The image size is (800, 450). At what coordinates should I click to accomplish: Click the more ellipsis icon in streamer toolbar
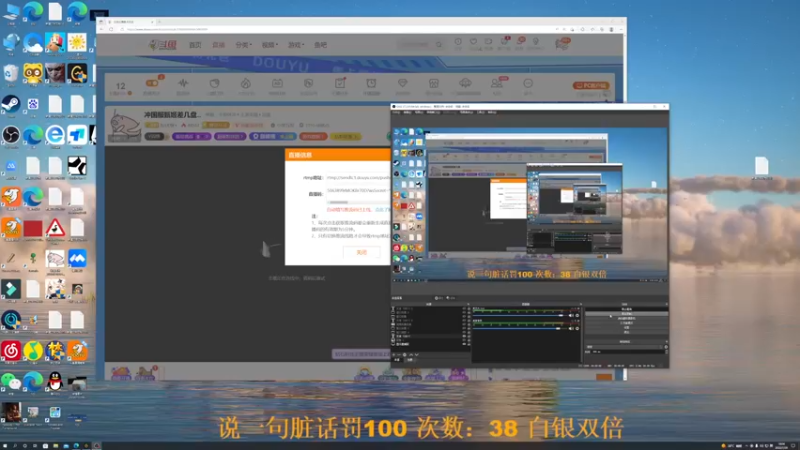click(528, 83)
